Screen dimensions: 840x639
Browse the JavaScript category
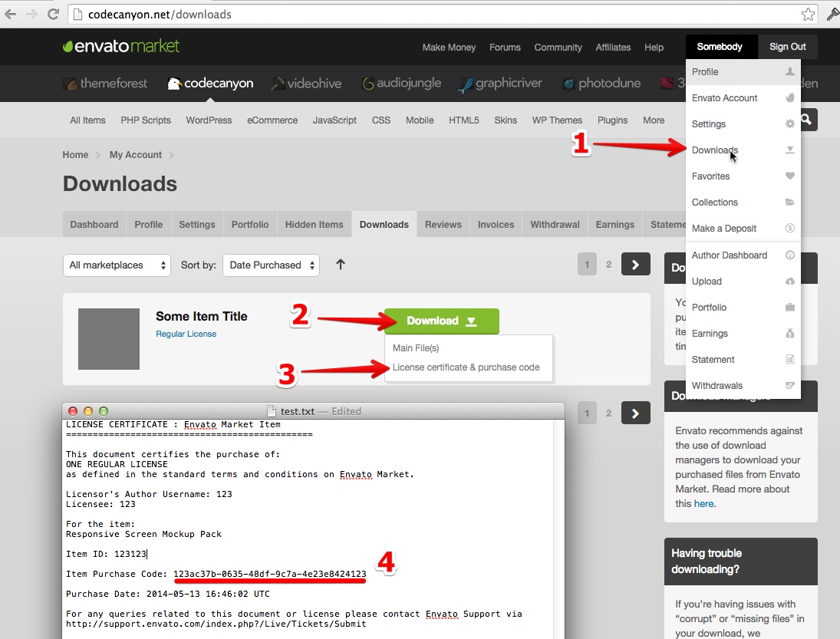click(334, 120)
